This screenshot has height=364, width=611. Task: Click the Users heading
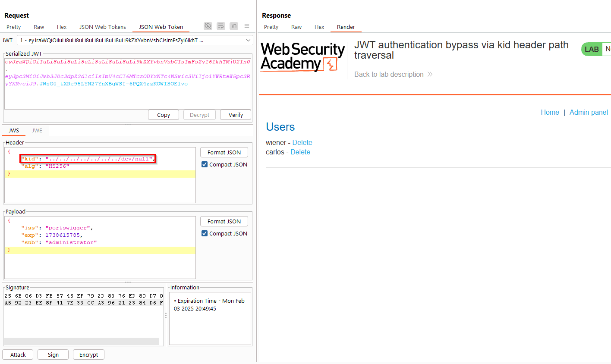280,127
